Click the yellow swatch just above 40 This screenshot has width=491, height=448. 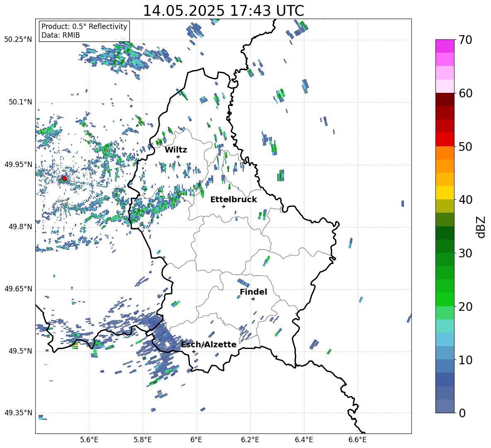click(x=445, y=193)
